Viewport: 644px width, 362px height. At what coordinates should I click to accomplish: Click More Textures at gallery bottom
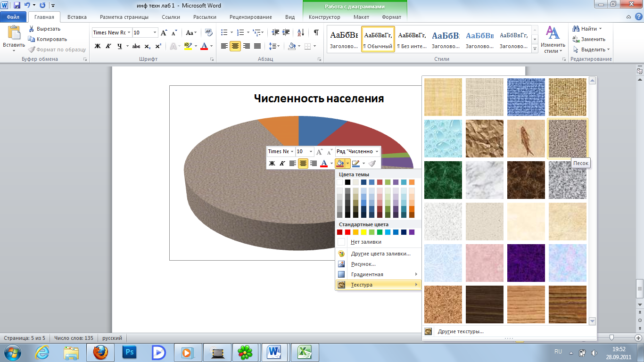(460, 331)
